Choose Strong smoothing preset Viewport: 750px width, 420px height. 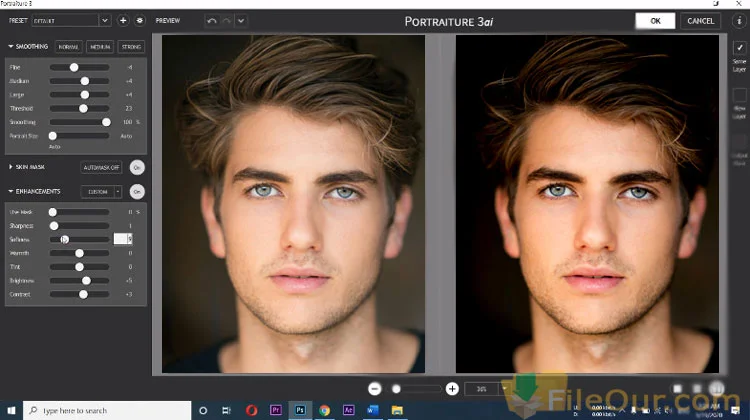[131, 47]
